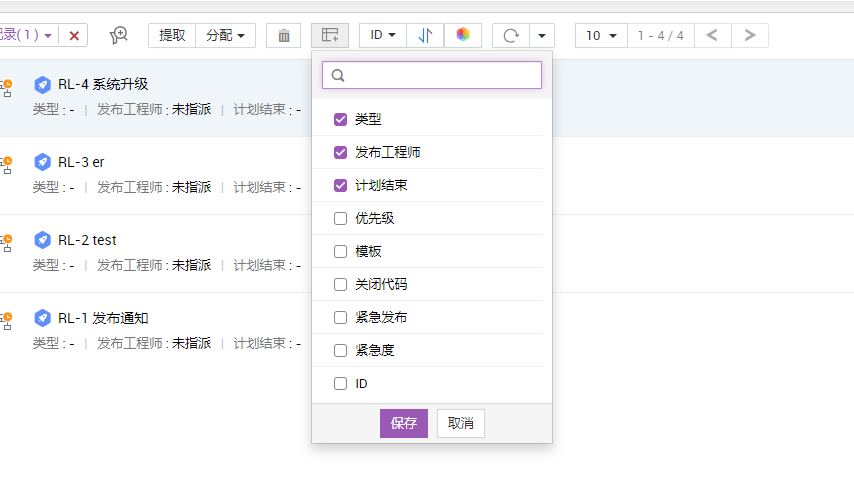854x484 pixels.
Task: Click the red X clear filter icon
Action: [74, 36]
